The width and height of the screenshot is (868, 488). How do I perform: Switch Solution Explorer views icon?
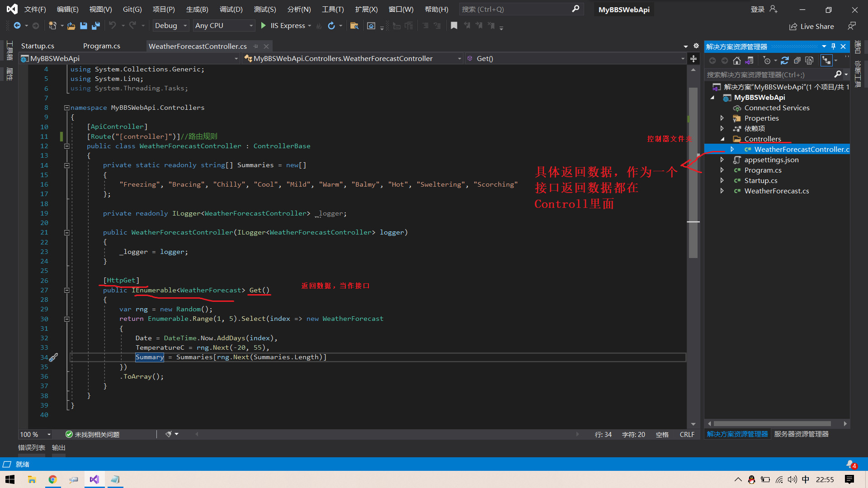(749, 61)
